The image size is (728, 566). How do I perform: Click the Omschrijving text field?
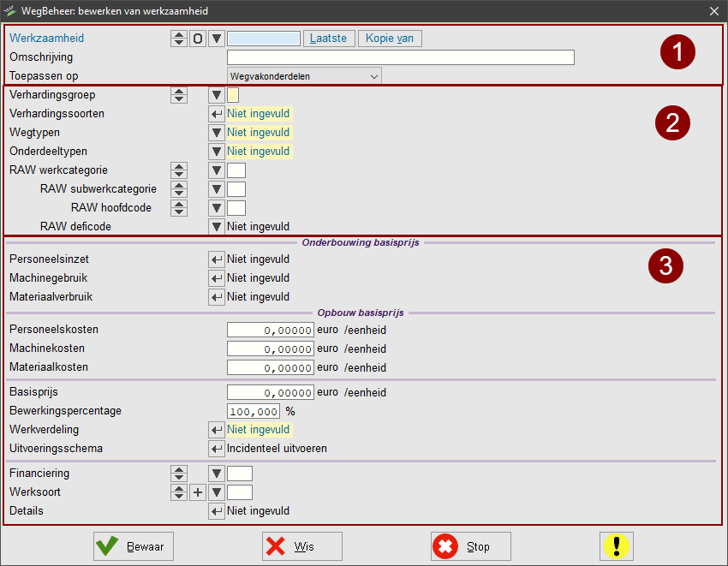400,57
